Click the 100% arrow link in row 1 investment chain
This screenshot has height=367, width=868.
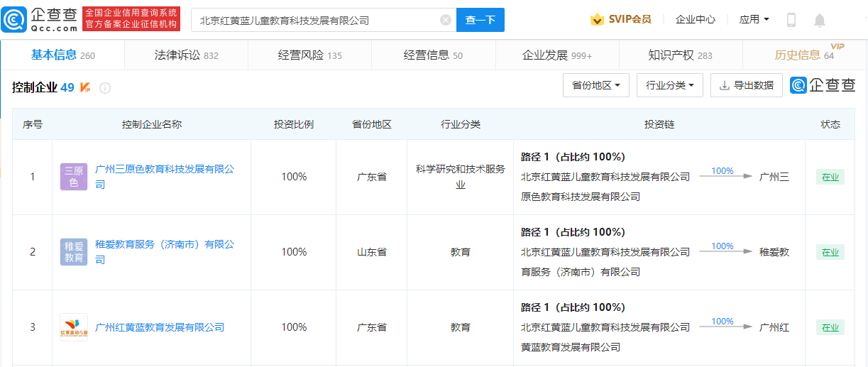click(x=724, y=173)
